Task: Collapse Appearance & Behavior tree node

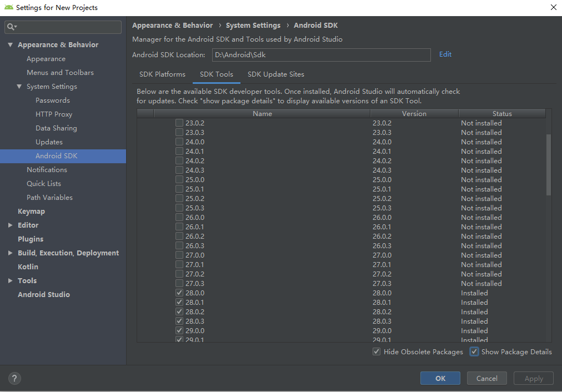Action: (11, 45)
